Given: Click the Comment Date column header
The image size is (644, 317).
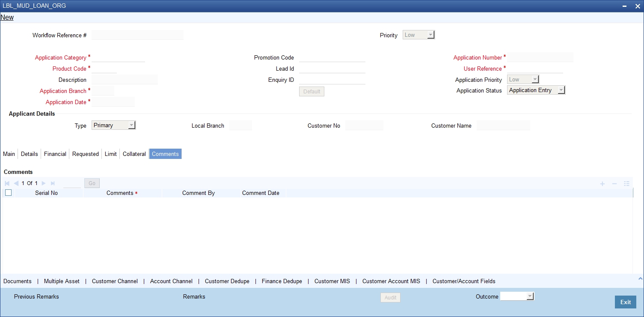Looking at the screenshot, I should tap(261, 193).
